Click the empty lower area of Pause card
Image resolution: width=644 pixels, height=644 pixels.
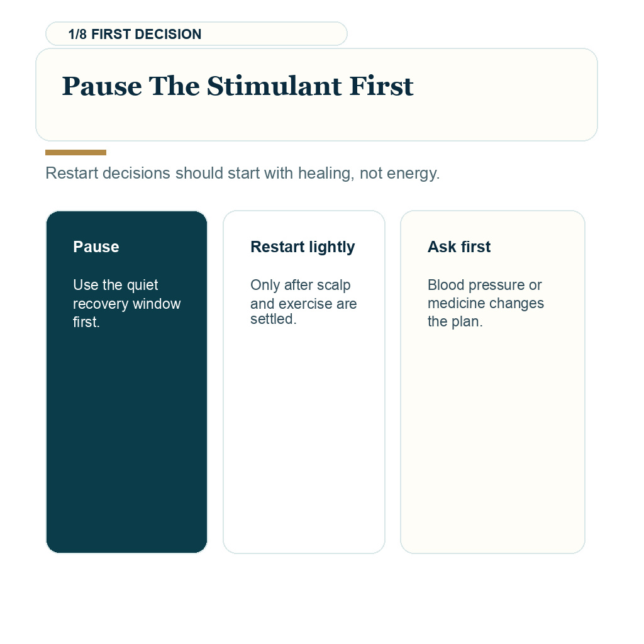(126, 443)
